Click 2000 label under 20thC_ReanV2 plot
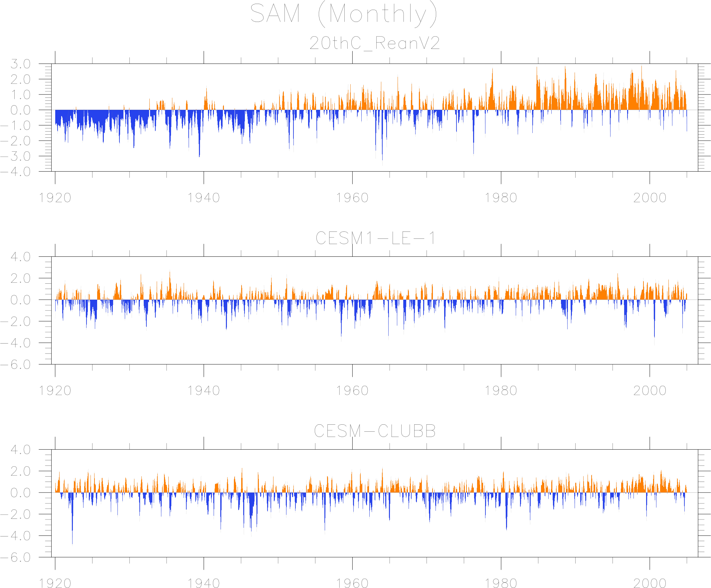This screenshot has width=711, height=588. 649,198
